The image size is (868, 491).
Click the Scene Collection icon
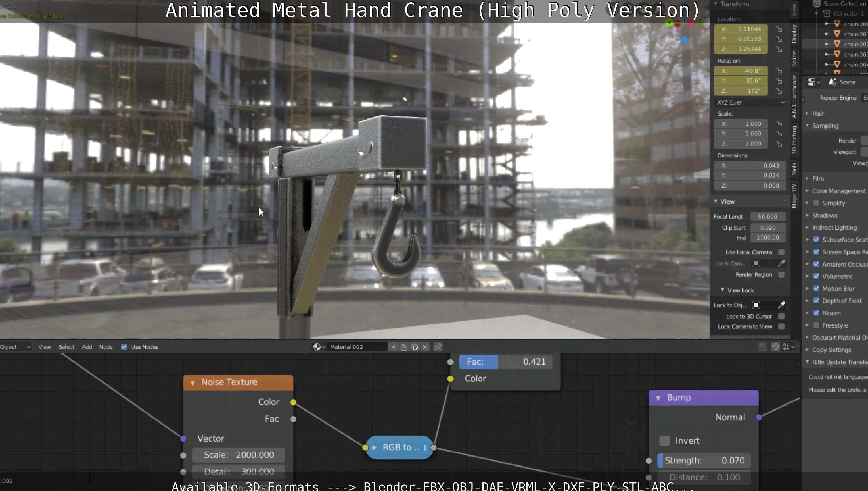pyautogui.click(x=817, y=4)
